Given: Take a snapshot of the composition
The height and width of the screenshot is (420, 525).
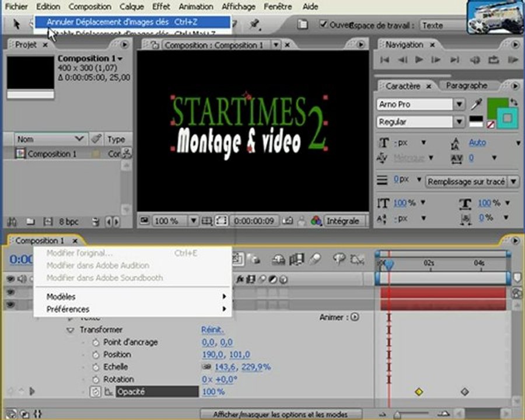Looking at the screenshot, I should click(x=287, y=221).
